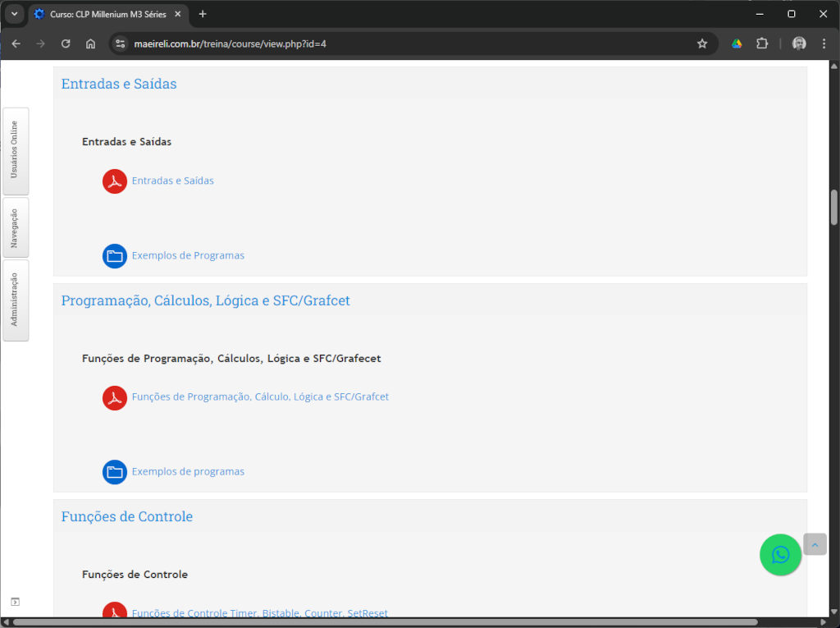Viewport: 840px width, 628px height.
Task: Click the sidebar toggle icon at bottom-left of page
Action: [15, 602]
